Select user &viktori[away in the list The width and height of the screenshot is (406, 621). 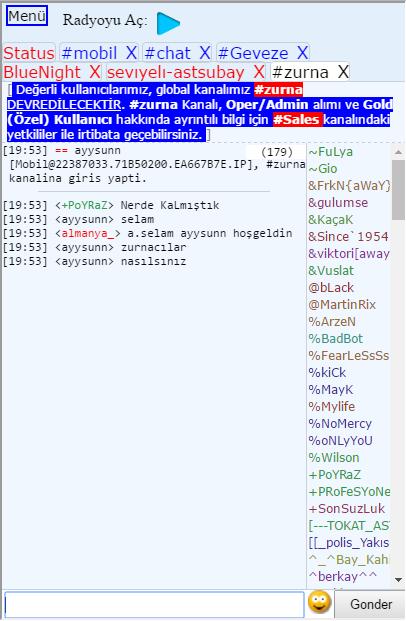[x=349, y=254]
